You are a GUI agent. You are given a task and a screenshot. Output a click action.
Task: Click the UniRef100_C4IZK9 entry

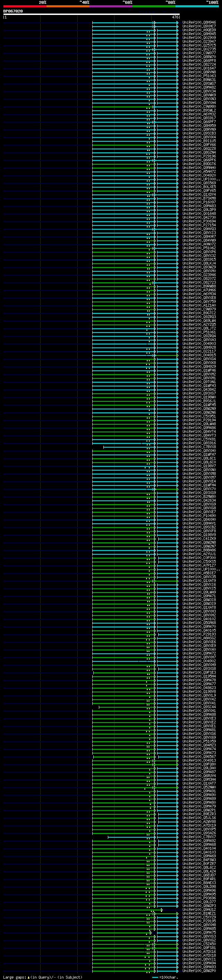199,538
